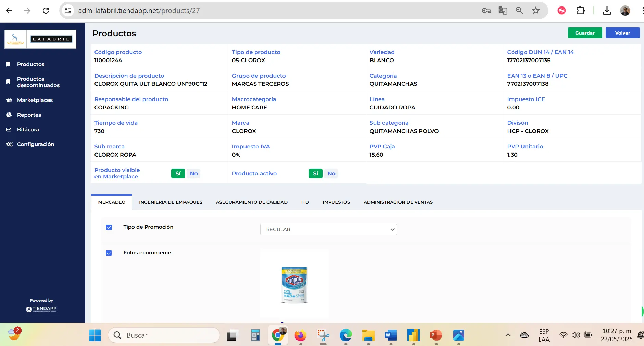Screen dimensions: 644x346
Task: Open the saved passwords key icon
Action: tap(486, 11)
